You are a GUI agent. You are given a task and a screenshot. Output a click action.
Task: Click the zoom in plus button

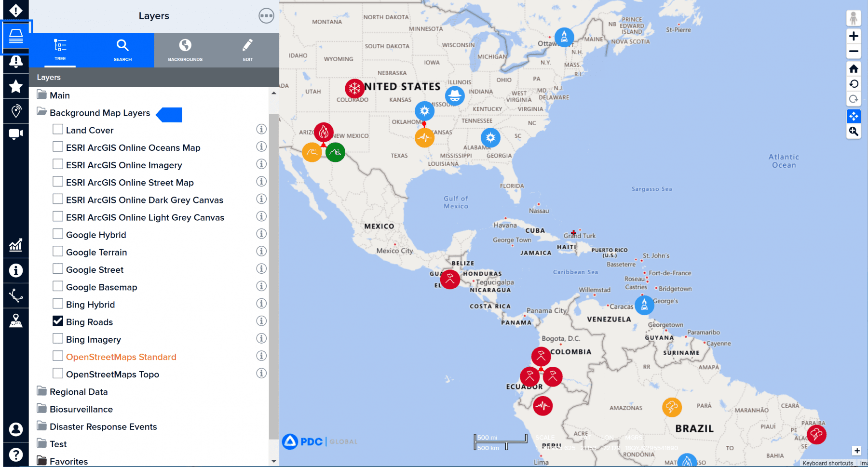(854, 36)
